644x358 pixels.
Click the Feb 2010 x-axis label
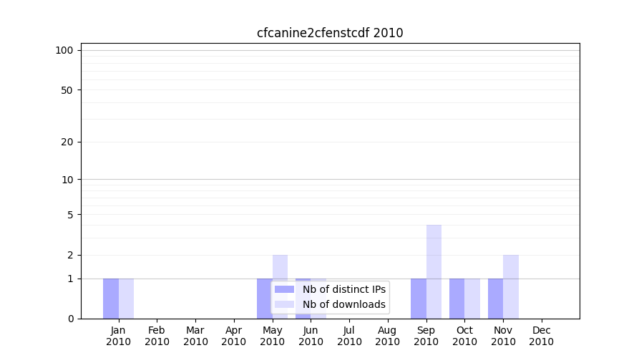[x=157, y=336]
